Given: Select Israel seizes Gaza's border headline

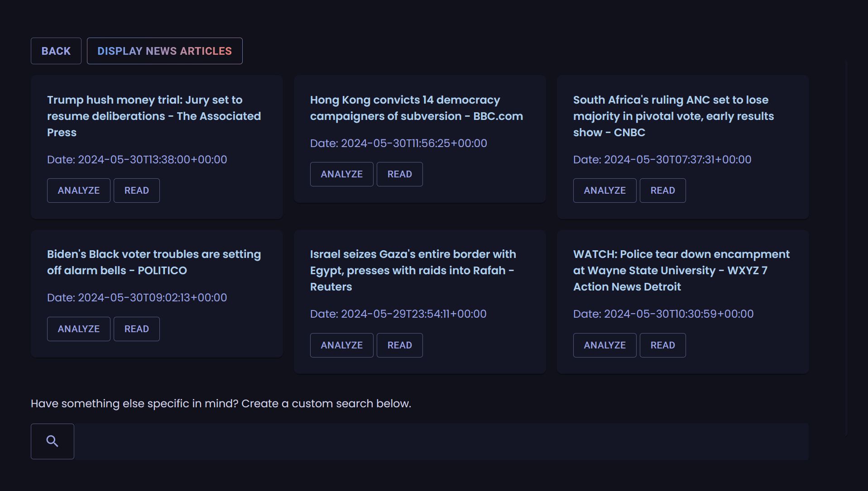Looking at the screenshot, I should (413, 271).
